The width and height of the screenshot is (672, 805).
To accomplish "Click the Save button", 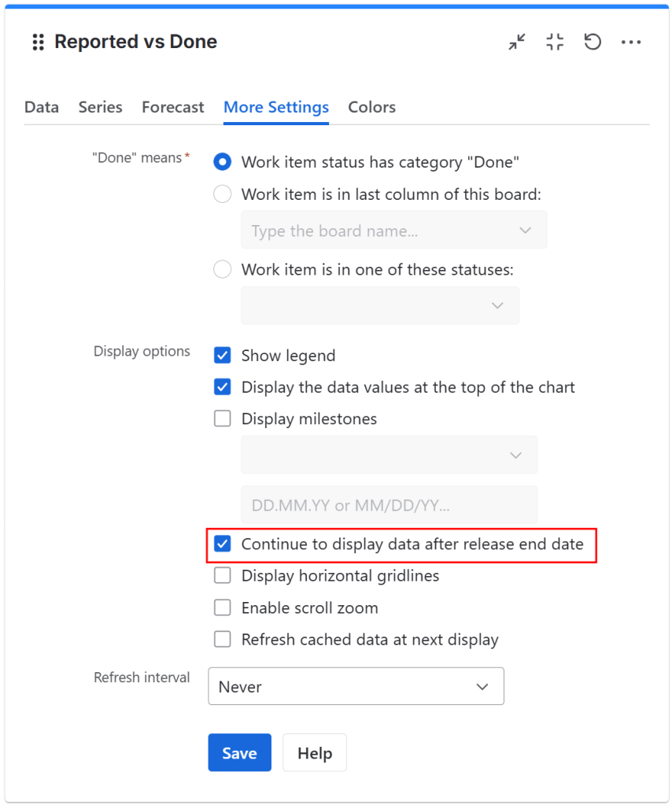I will (x=239, y=753).
